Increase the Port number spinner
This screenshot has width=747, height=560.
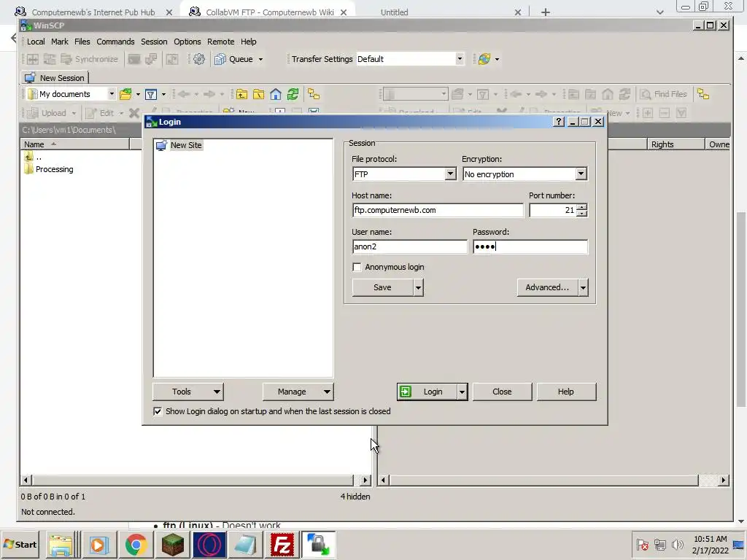581,206
